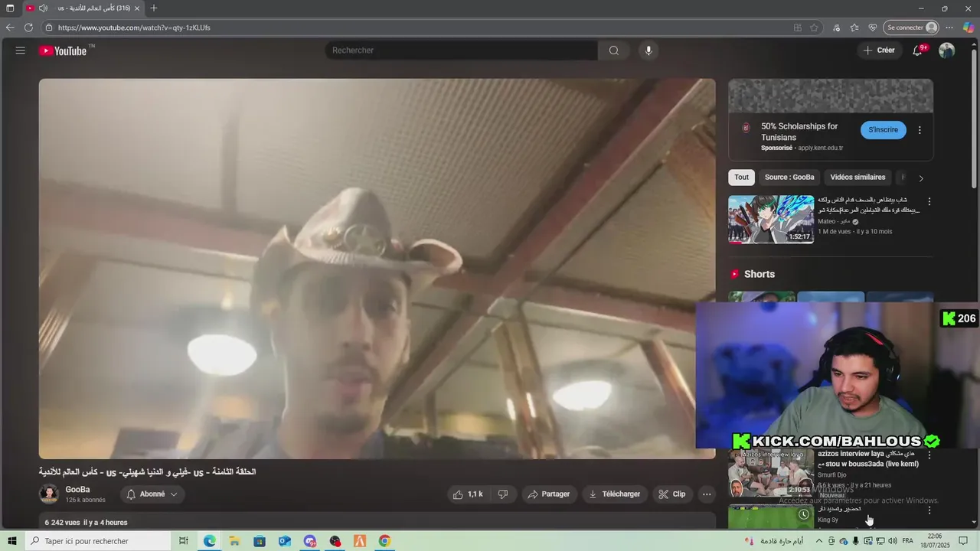Click the Shorts section heading

point(759,274)
